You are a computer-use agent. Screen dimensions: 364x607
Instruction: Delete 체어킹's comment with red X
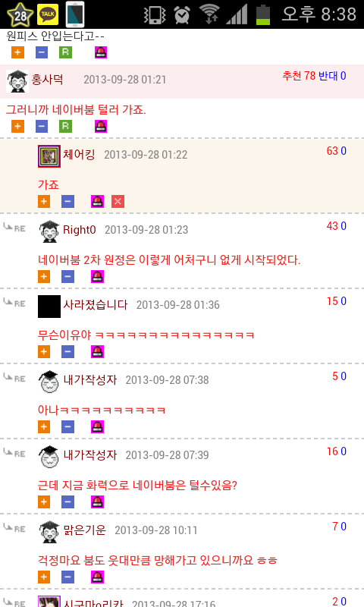coord(118,201)
